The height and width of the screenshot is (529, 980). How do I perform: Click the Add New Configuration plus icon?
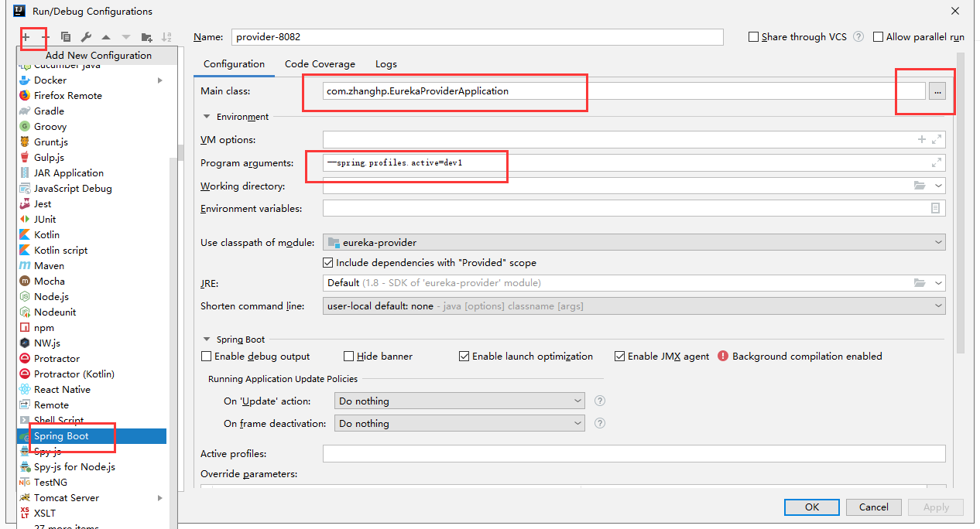[x=26, y=36]
